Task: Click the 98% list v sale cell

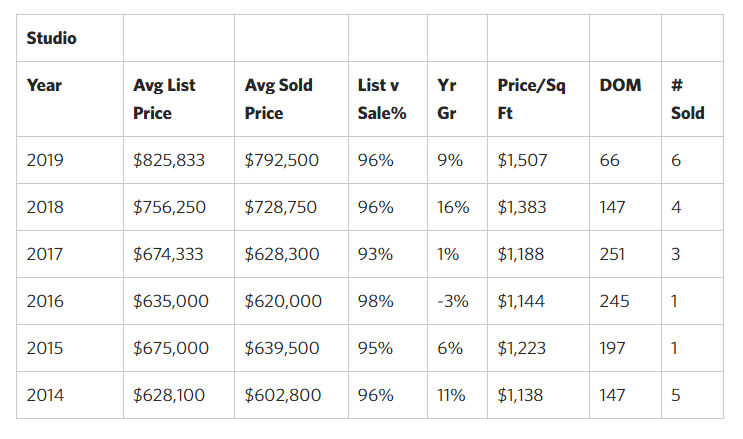Action: [375, 301]
